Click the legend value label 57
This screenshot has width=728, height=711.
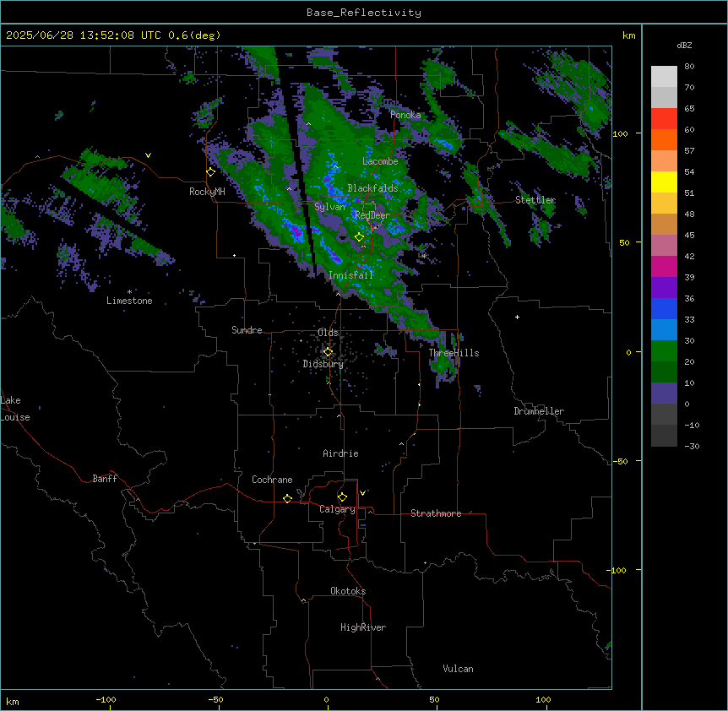689,151
